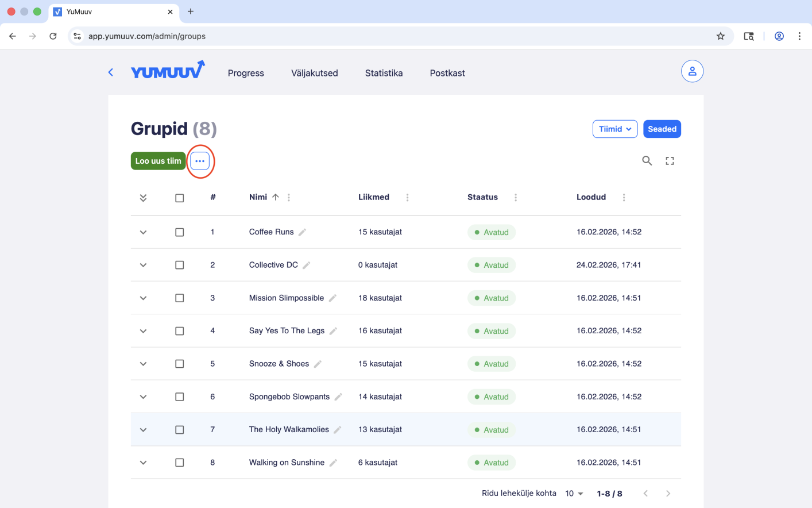The height and width of the screenshot is (508, 812).
Task: Click the back arrow beside the YuMuuv logo
Action: point(111,72)
